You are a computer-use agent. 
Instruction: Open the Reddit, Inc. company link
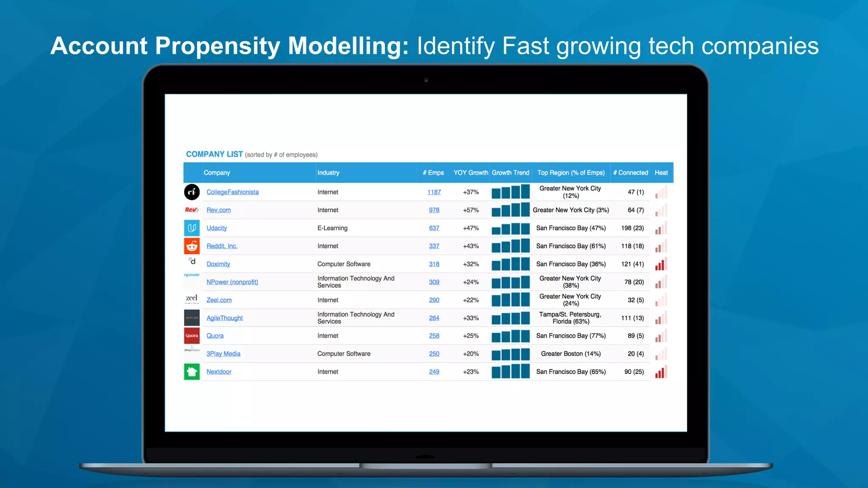click(222, 246)
